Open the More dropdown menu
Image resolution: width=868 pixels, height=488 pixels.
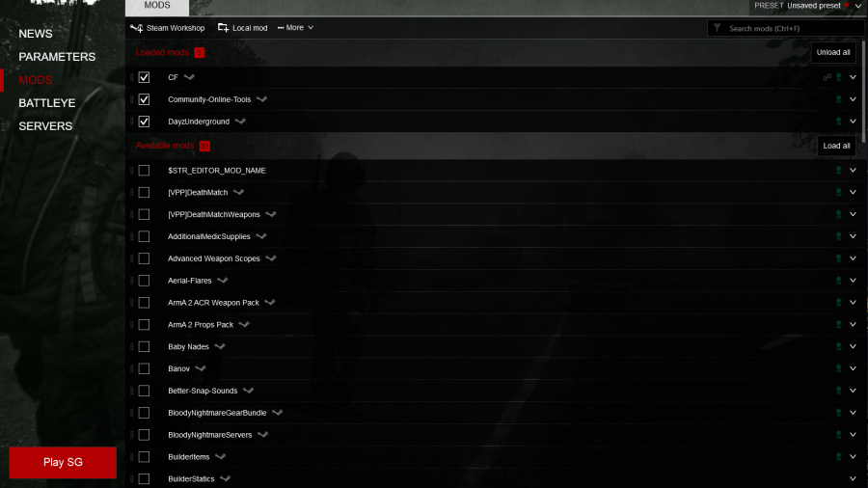pos(296,28)
